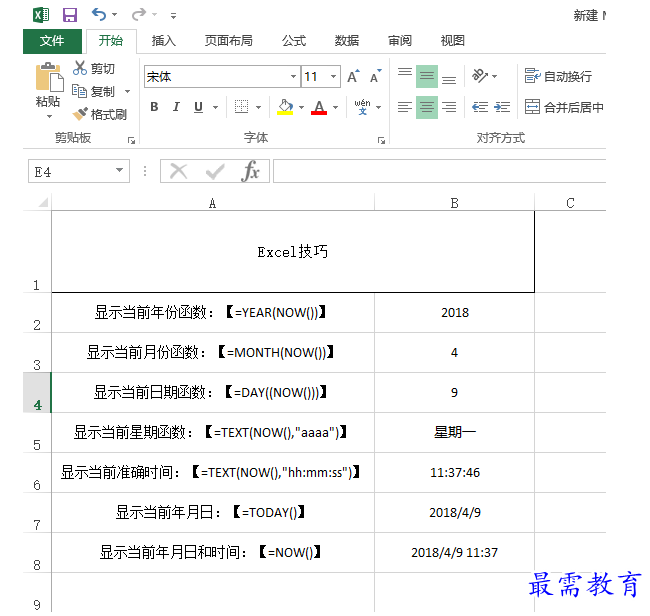
Task: Open the 审阅 tab
Action: click(x=400, y=41)
